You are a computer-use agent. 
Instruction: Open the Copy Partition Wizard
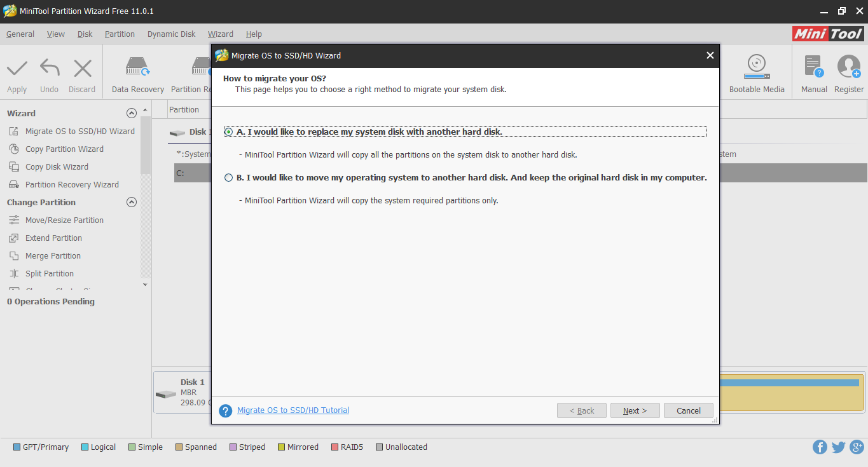pos(64,149)
